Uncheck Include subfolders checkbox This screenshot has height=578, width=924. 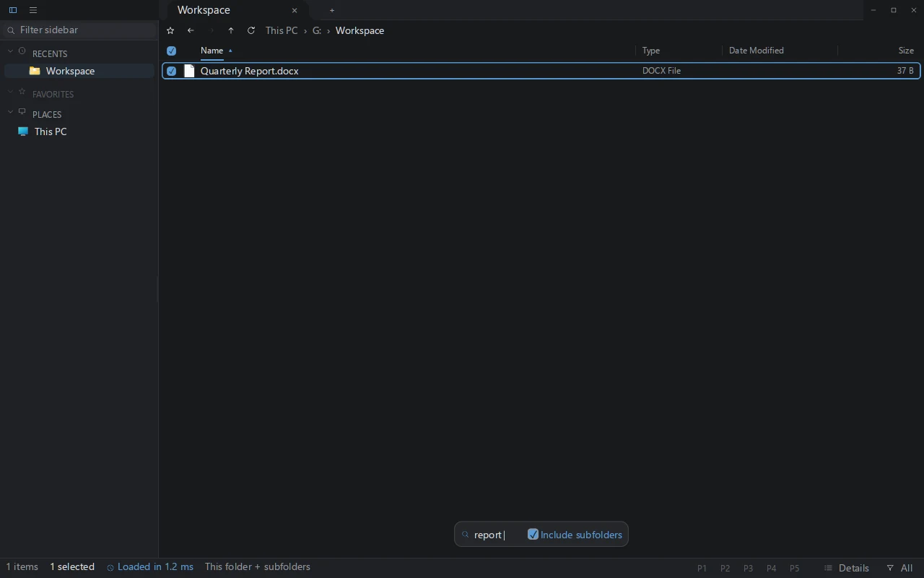point(533,535)
